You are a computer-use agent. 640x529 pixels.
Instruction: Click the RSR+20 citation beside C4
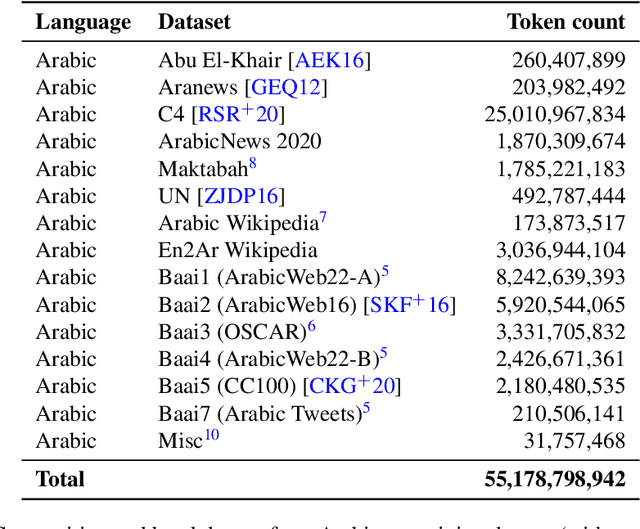point(240,114)
